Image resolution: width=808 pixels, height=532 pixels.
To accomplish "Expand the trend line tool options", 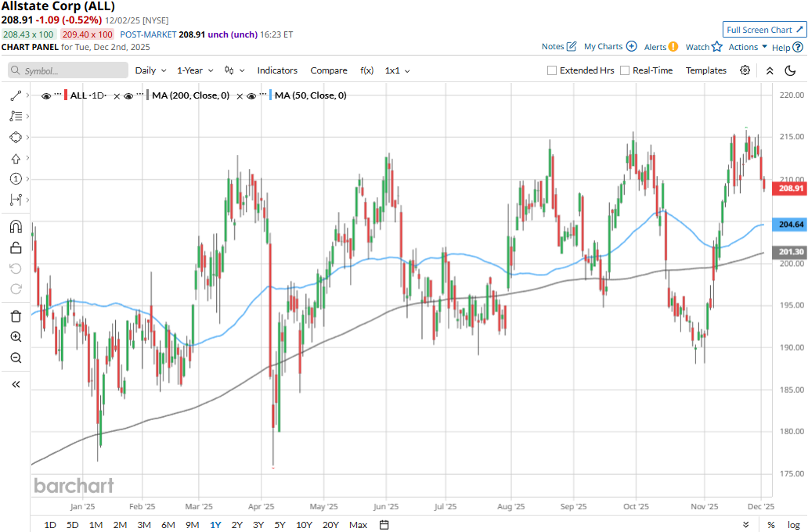I will click(x=27, y=95).
